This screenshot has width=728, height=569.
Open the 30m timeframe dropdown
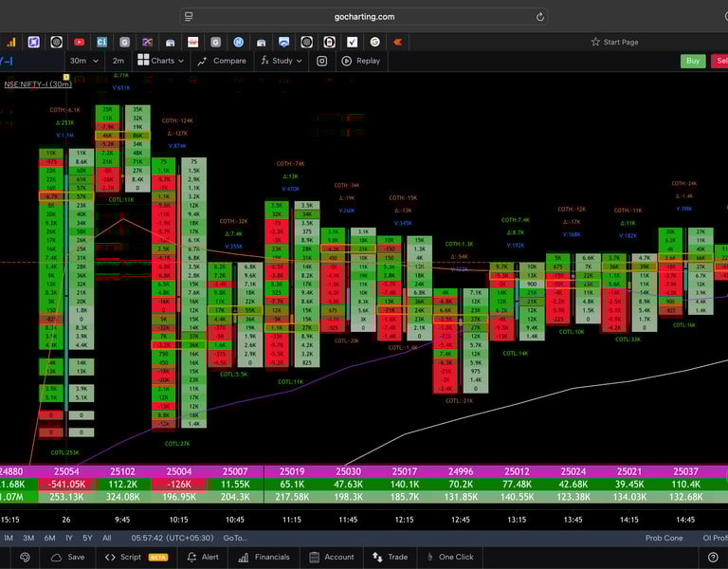pos(84,61)
